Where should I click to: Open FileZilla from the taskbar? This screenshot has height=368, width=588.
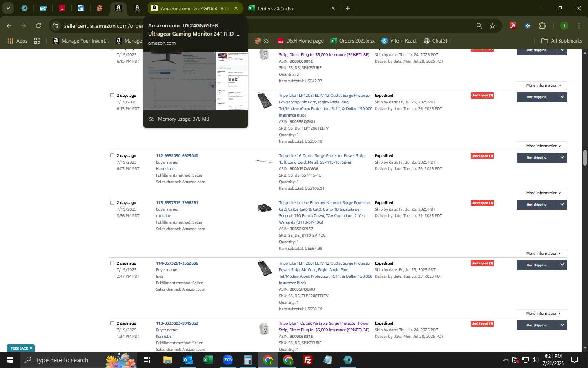(x=308, y=360)
